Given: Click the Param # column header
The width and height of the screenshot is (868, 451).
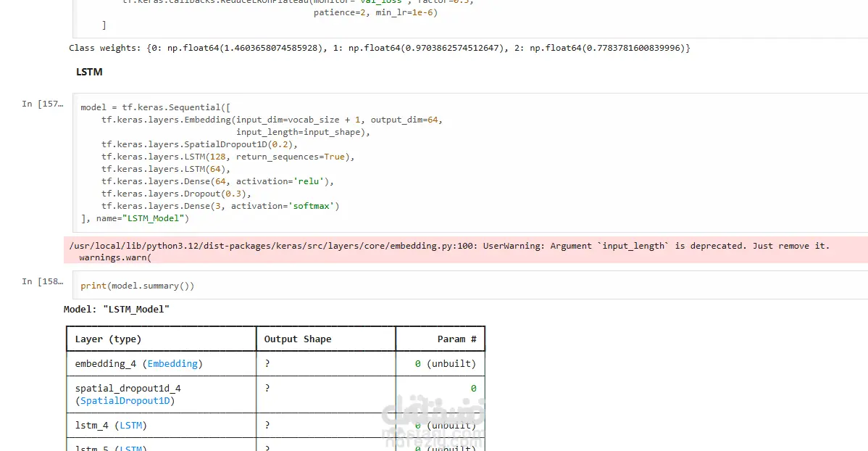Looking at the screenshot, I should pyautogui.click(x=456, y=339).
